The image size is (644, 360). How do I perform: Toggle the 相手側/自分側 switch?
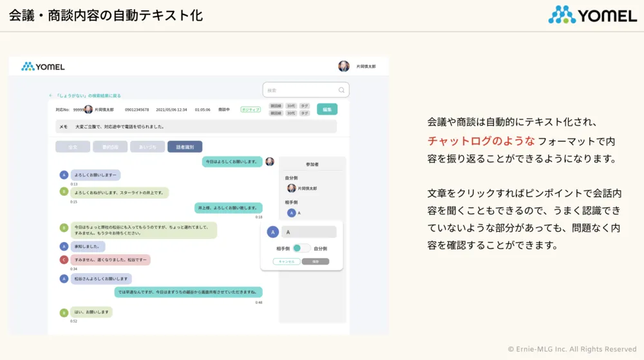tap(301, 248)
